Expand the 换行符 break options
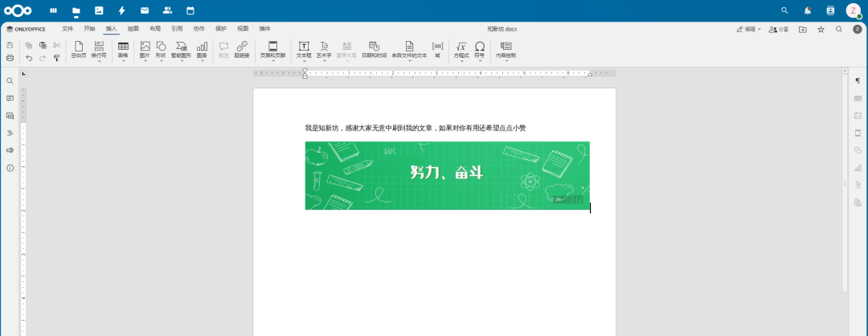 99,61
